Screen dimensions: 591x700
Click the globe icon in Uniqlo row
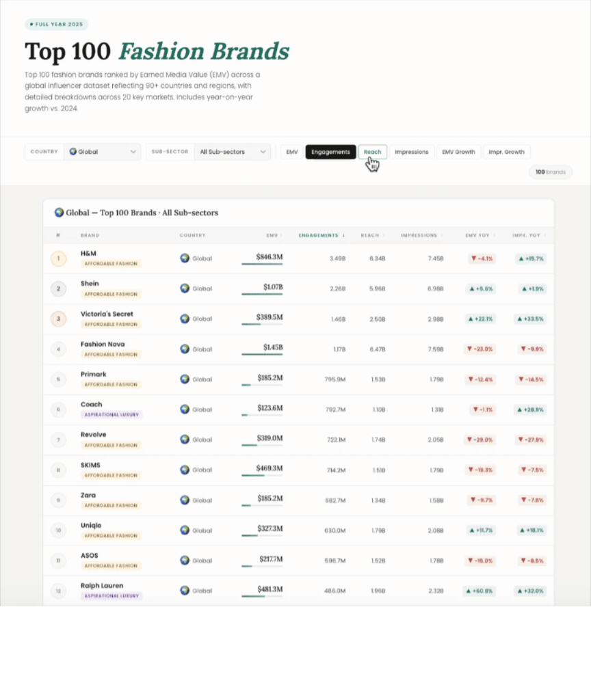(x=185, y=530)
